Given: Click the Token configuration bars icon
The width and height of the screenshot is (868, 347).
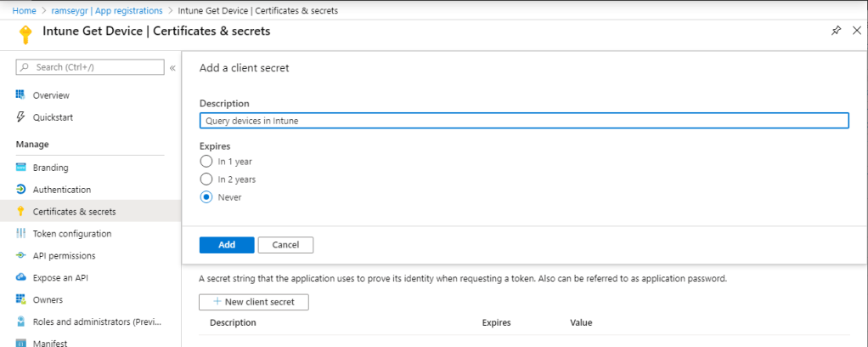Looking at the screenshot, I should click(x=21, y=234).
